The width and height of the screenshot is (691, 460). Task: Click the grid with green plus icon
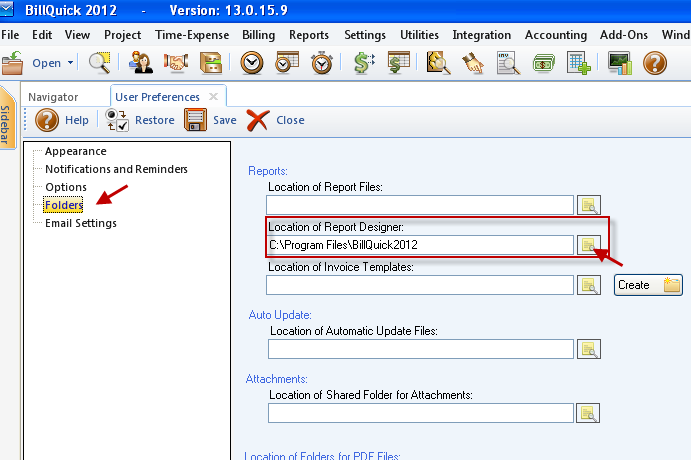[x=579, y=63]
